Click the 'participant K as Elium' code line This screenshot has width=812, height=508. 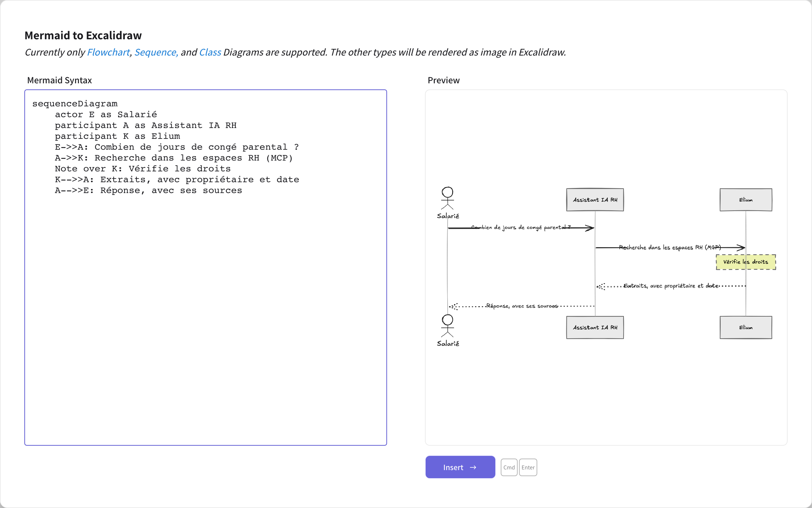point(117,136)
